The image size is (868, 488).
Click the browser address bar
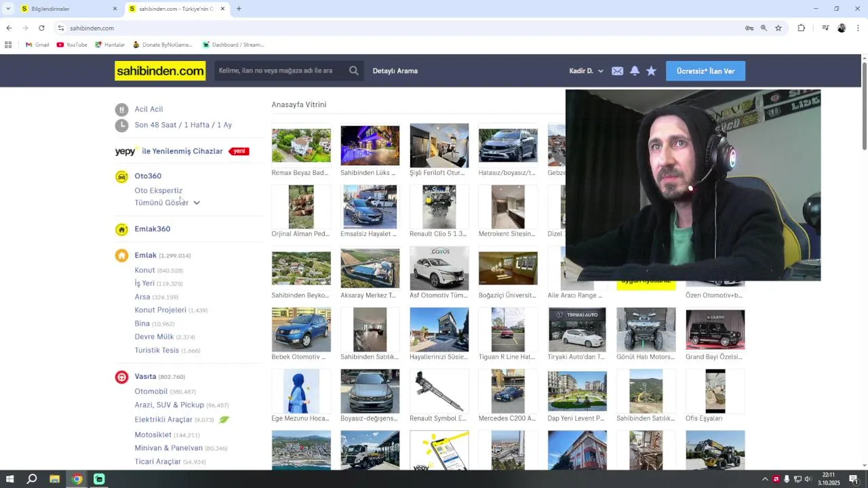coord(400,28)
